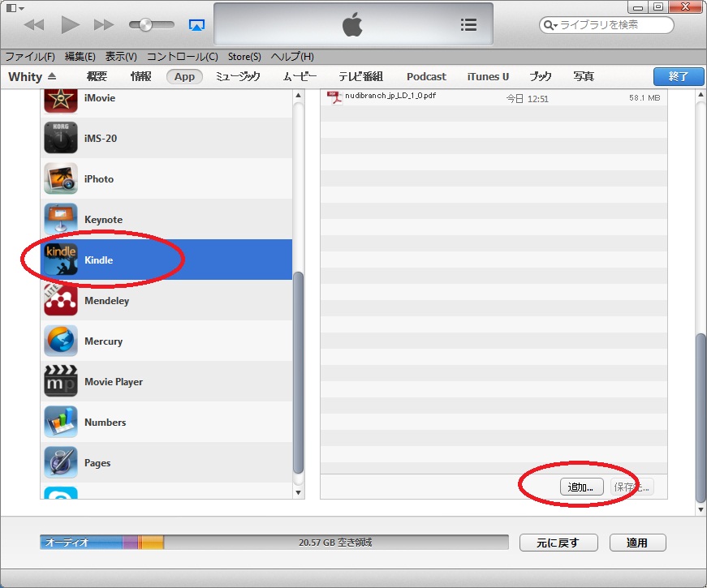Switch to the ミュージック tab
707x588 pixels.
point(238,76)
